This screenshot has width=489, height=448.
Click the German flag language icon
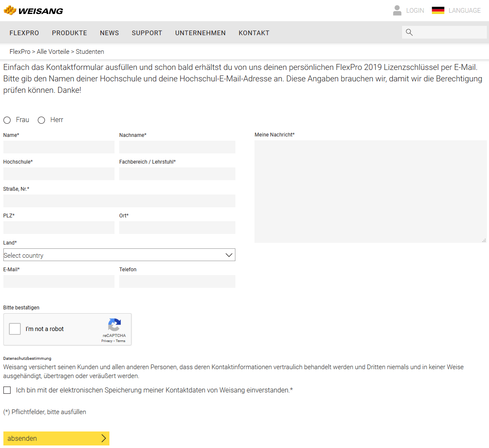point(438,10)
